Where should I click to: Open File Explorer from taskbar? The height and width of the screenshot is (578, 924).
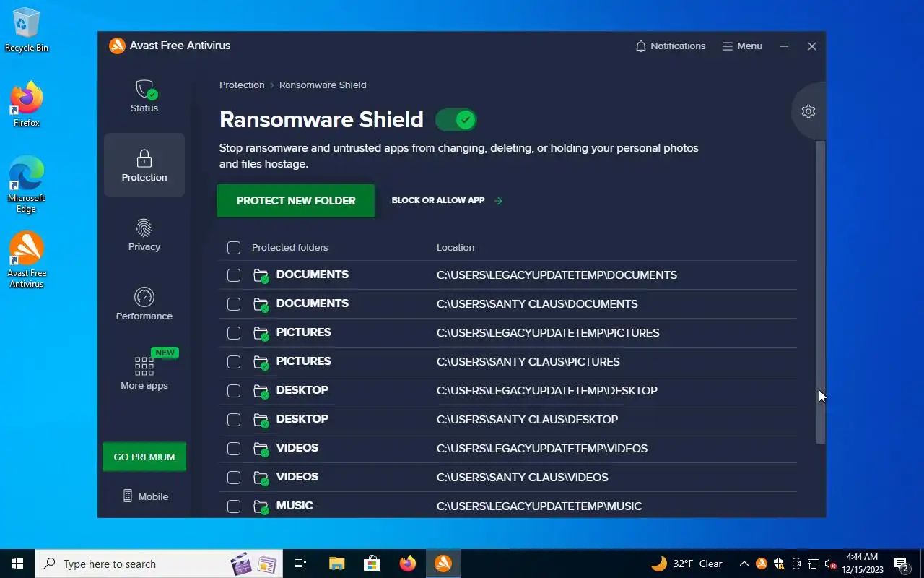click(x=336, y=564)
